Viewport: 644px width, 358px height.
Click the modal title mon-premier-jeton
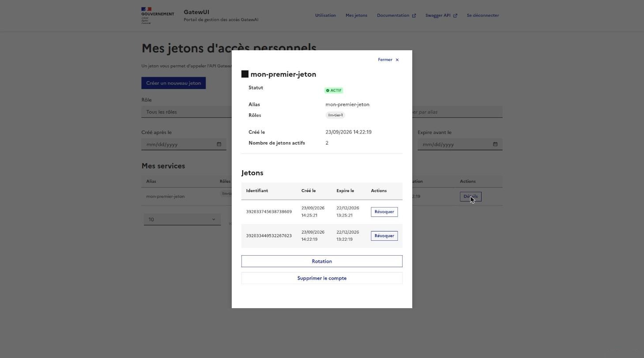coord(283,74)
